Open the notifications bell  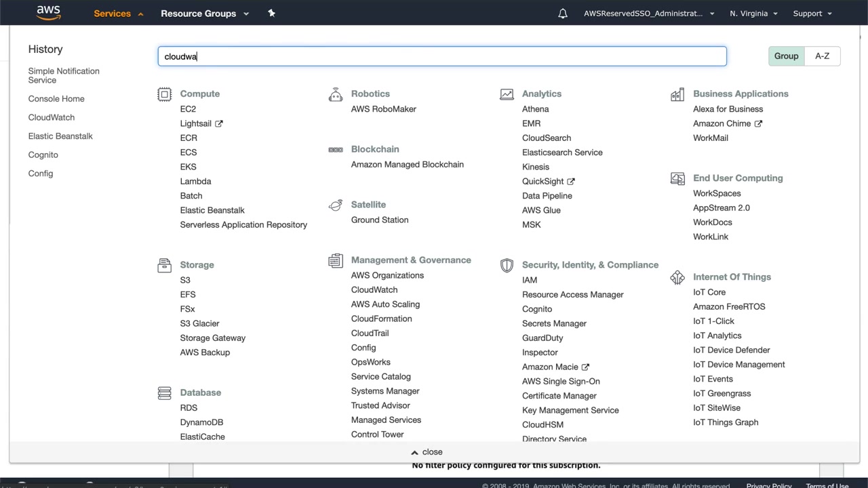pos(563,14)
